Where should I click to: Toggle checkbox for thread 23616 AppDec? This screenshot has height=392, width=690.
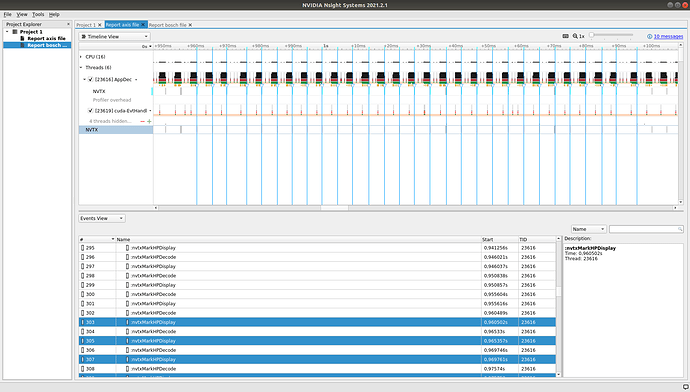(90, 80)
